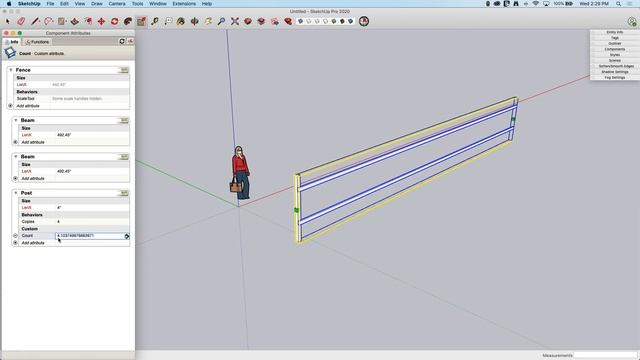Open the red Extension Manager icon
The width and height of the screenshot is (640, 360).
click(x=288, y=21)
